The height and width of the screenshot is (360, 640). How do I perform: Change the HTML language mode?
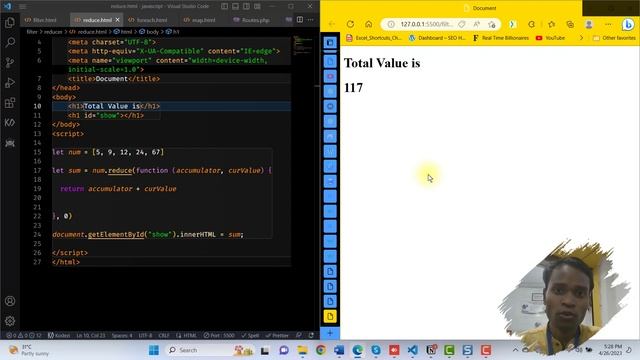[x=187, y=336]
